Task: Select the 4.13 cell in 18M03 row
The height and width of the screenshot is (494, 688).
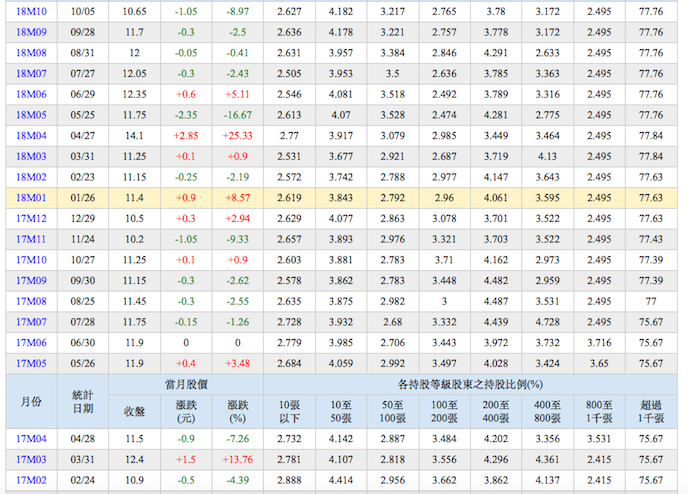Action: (548, 156)
